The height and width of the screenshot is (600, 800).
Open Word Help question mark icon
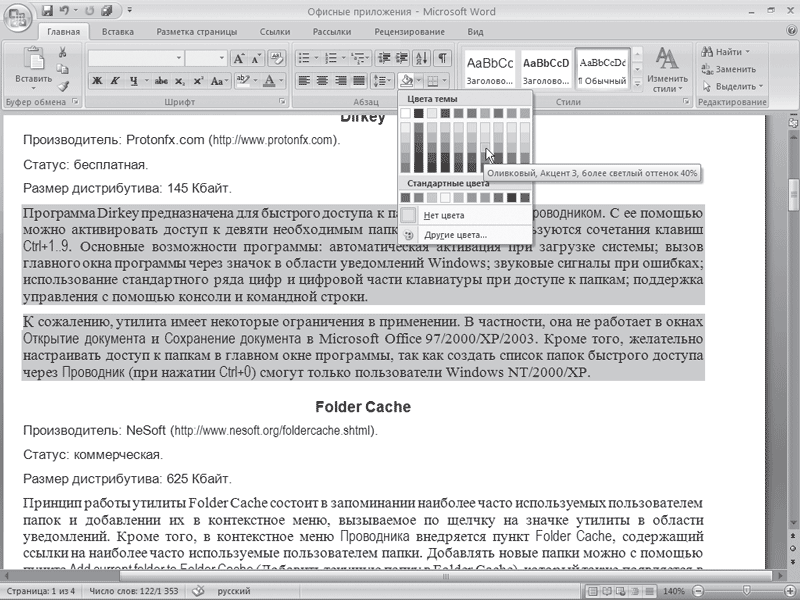[x=791, y=31]
